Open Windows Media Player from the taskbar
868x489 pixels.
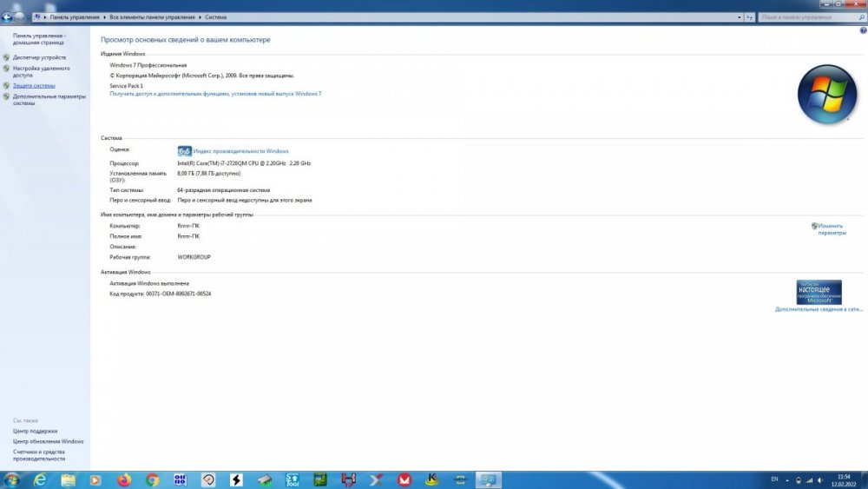[95, 479]
